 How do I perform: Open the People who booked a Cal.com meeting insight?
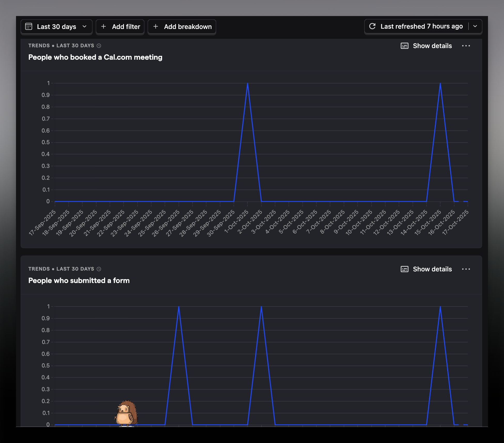coord(95,57)
